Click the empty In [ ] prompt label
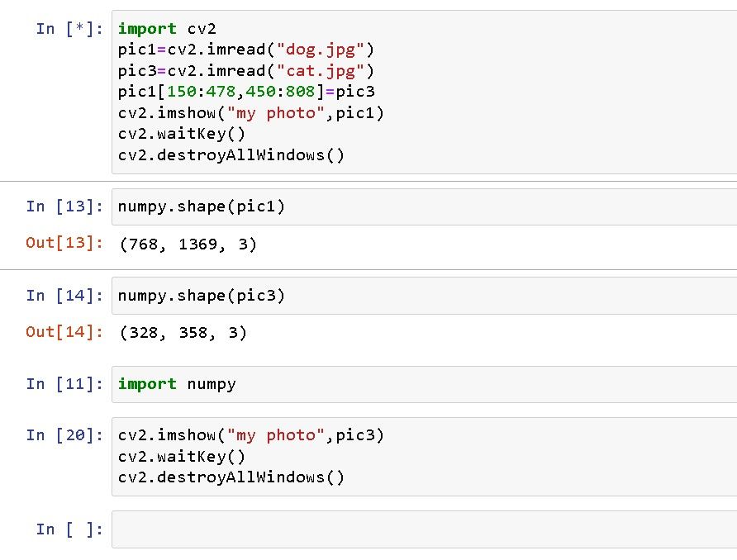 [x=69, y=529]
